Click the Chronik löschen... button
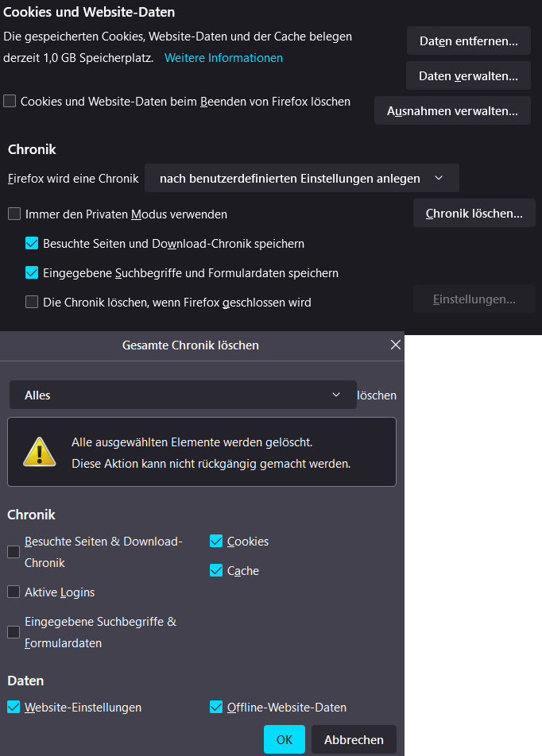Image resolution: width=542 pixels, height=756 pixels. click(474, 214)
